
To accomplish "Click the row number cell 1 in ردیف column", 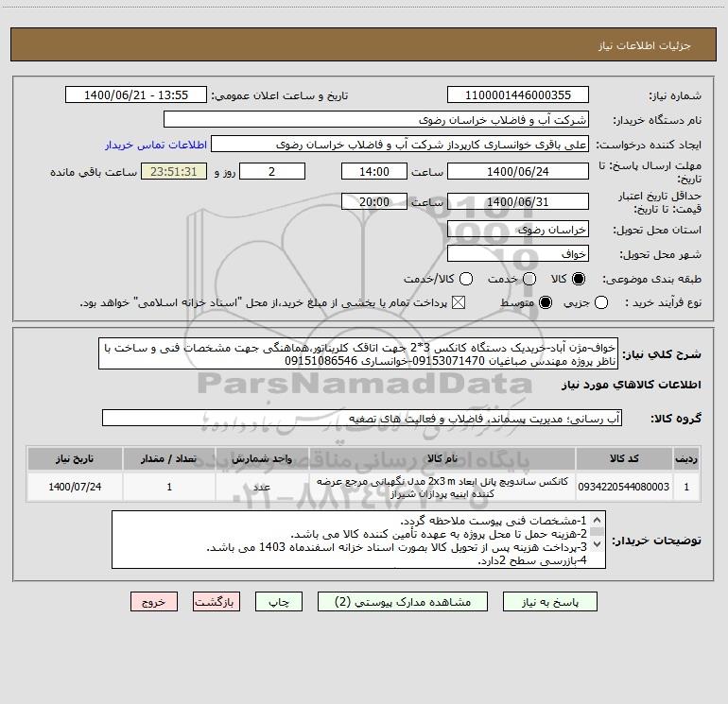I will (x=686, y=487).
